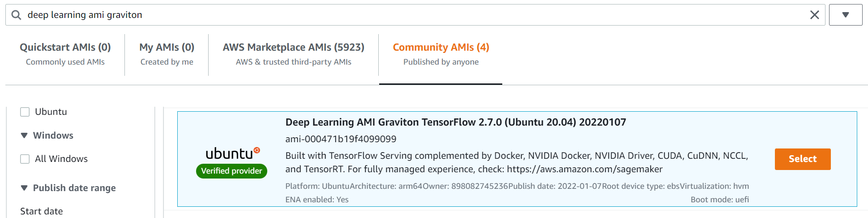Open the My AMIs tab
The image size is (868, 218).
[167, 54]
